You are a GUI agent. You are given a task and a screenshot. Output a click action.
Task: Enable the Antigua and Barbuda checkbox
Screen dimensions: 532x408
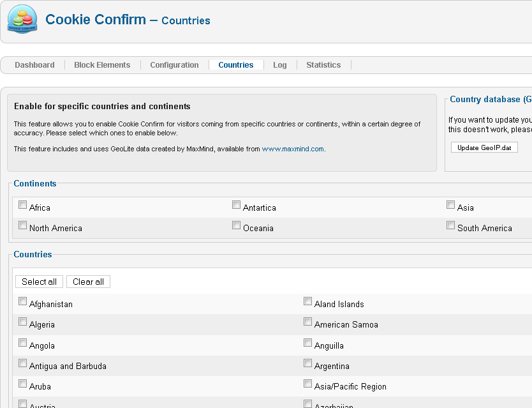pos(22,363)
